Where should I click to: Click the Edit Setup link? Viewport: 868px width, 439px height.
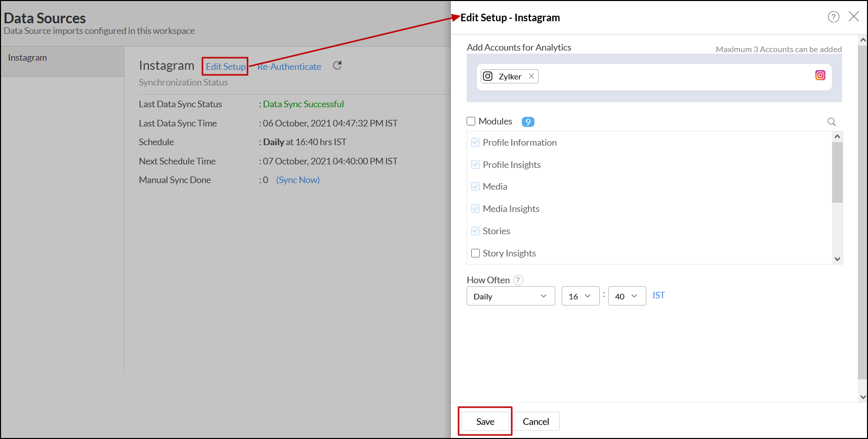click(226, 67)
